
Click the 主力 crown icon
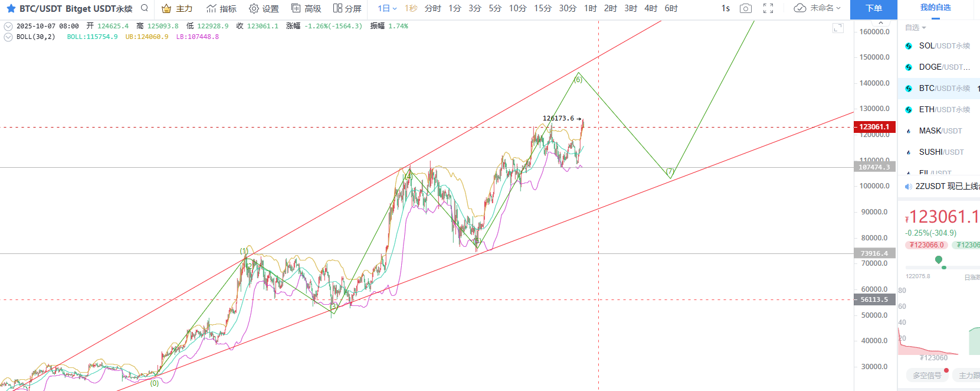coord(167,8)
